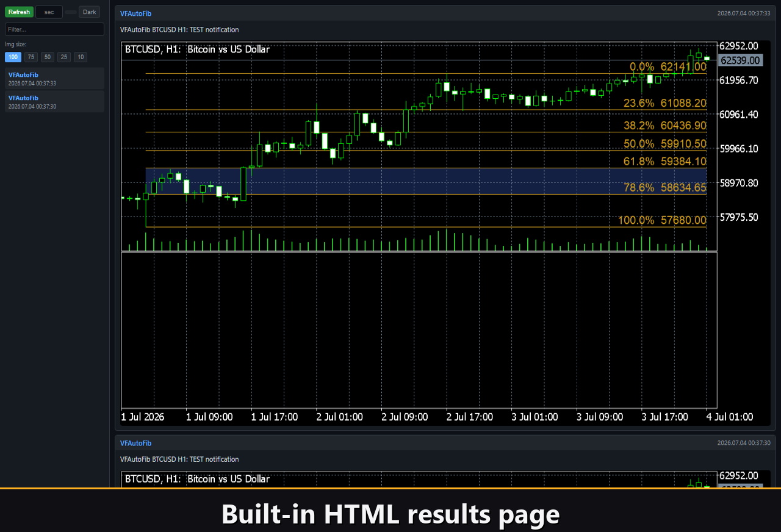The width and height of the screenshot is (781, 532).
Task: Open the BTCUSD H1 chart image with Fibonacci levels
Action: [x=445, y=233]
